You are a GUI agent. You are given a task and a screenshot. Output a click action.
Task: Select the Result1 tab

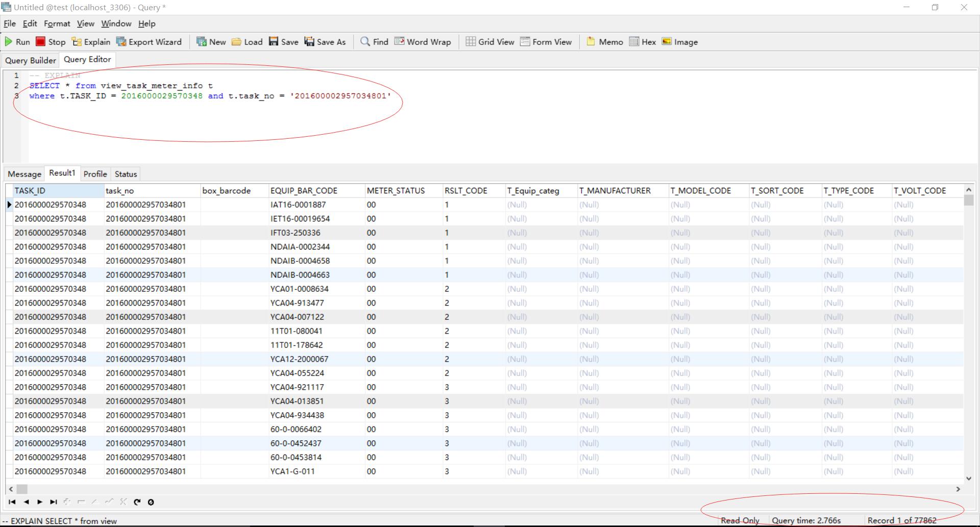tap(62, 173)
